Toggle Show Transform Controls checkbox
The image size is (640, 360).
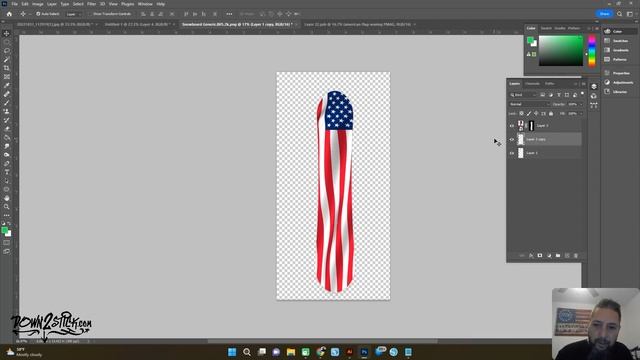click(x=90, y=14)
